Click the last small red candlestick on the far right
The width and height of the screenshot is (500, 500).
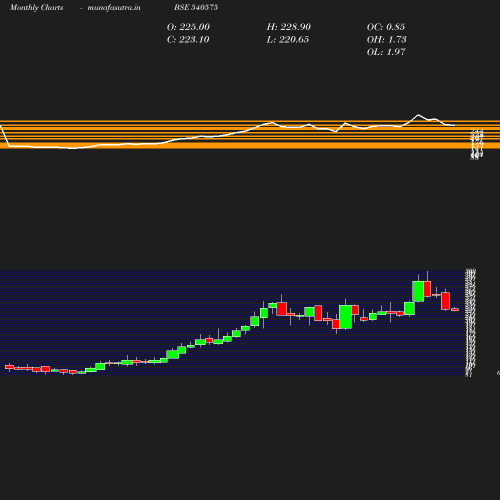455,310
